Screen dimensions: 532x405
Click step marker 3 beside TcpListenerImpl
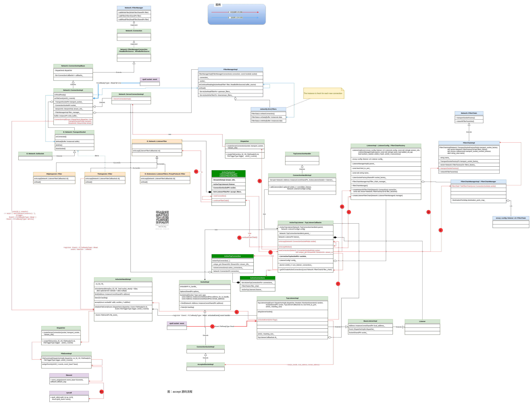point(338,284)
